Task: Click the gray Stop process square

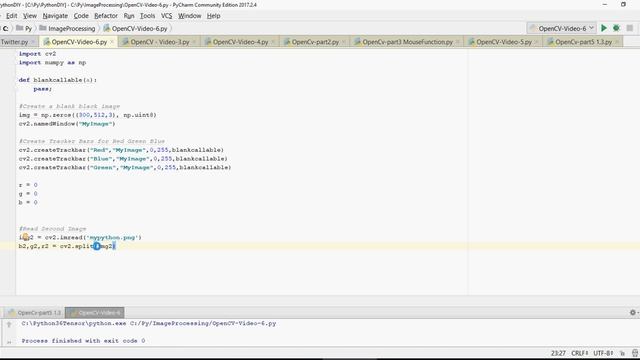Action: (630, 28)
